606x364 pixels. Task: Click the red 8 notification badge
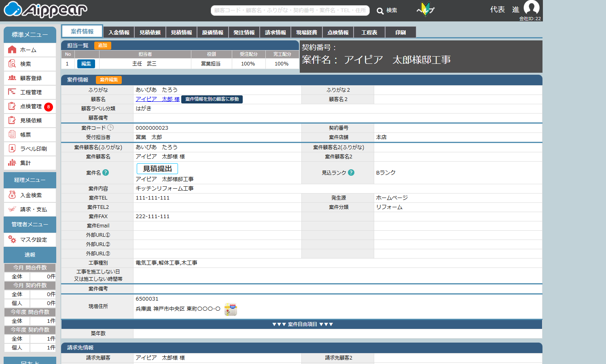click(x=49, y=107)
